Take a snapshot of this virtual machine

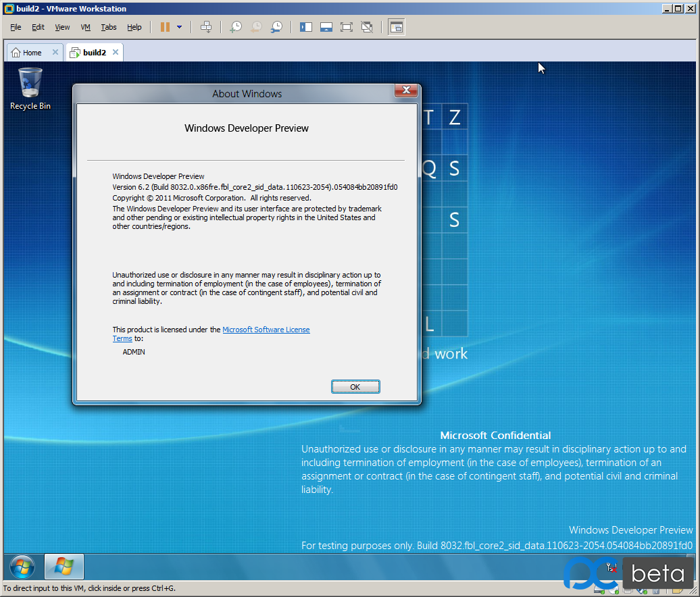click(235, 27)
